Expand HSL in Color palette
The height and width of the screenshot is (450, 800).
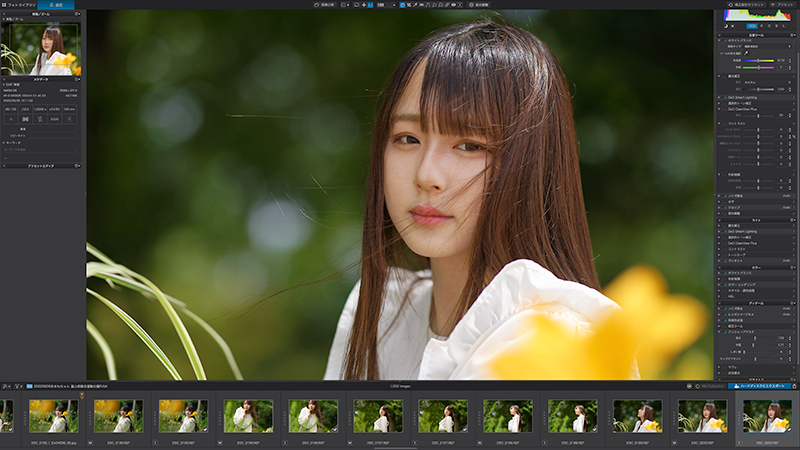719,296
